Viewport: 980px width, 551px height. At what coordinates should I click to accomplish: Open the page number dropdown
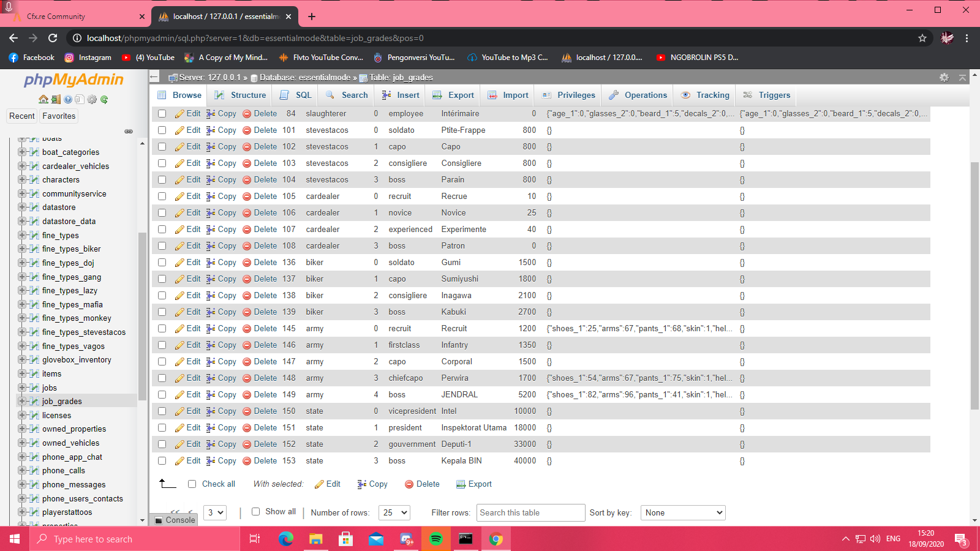[216, 512]
